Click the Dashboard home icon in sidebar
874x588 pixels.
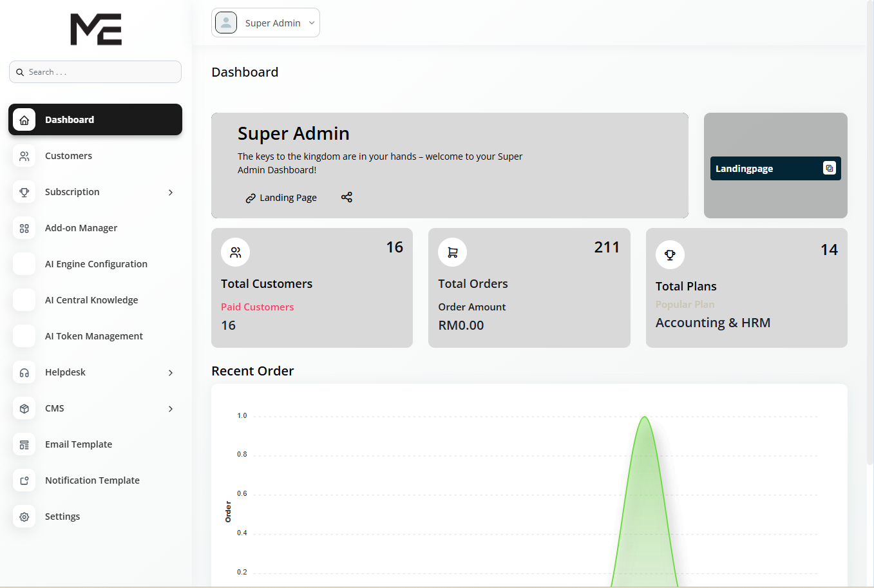24,120
